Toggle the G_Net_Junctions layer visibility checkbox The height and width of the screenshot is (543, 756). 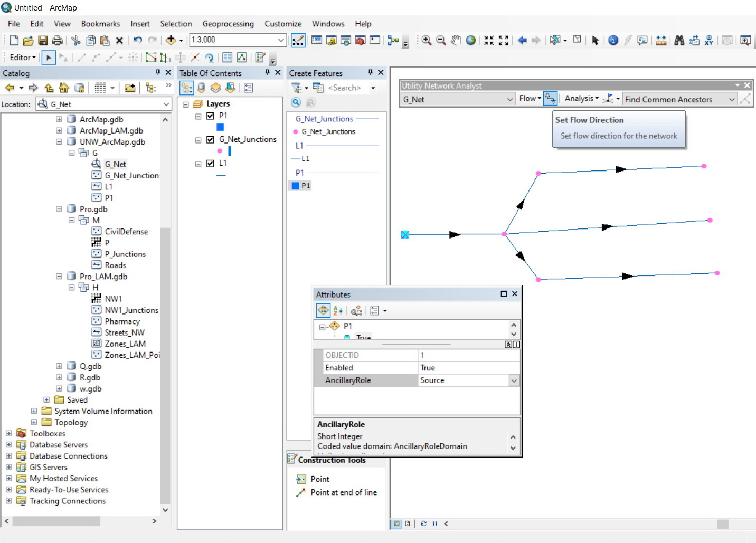(210, 139)
